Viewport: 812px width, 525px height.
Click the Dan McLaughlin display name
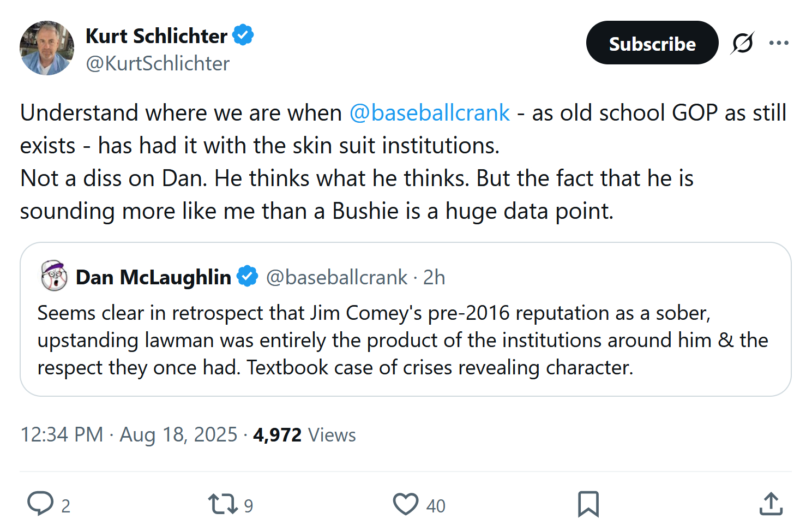tap(153, 277)
